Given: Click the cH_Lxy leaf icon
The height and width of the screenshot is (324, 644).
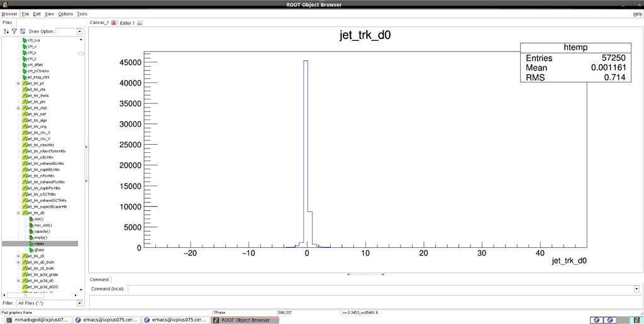Looking at the screenshot, I should [x=25, y=40].
